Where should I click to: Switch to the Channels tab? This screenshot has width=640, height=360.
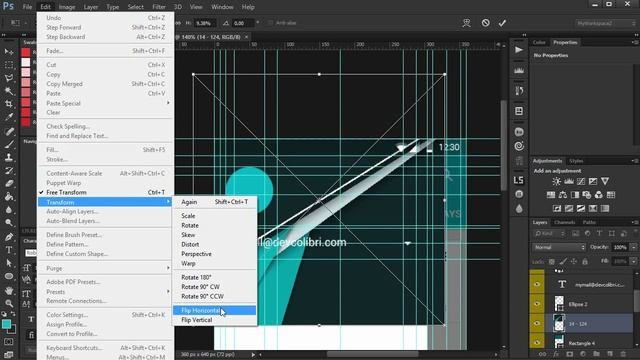pos(564,222)
